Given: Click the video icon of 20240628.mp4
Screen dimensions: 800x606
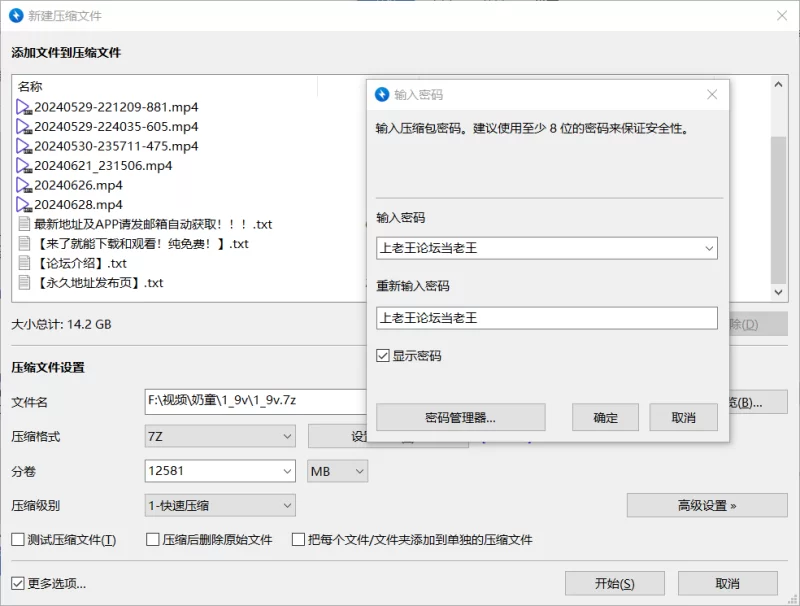Looking at the screenshot, I should (24, 205).
